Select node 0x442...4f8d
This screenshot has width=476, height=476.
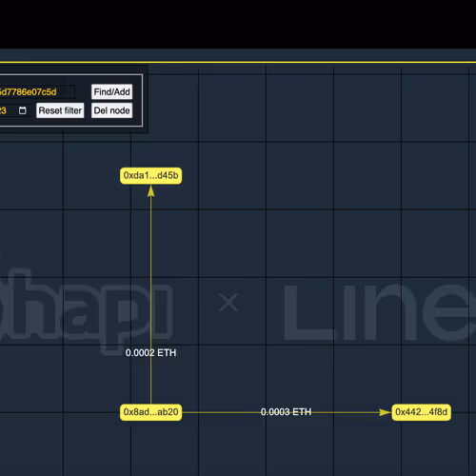click(421, 412)
